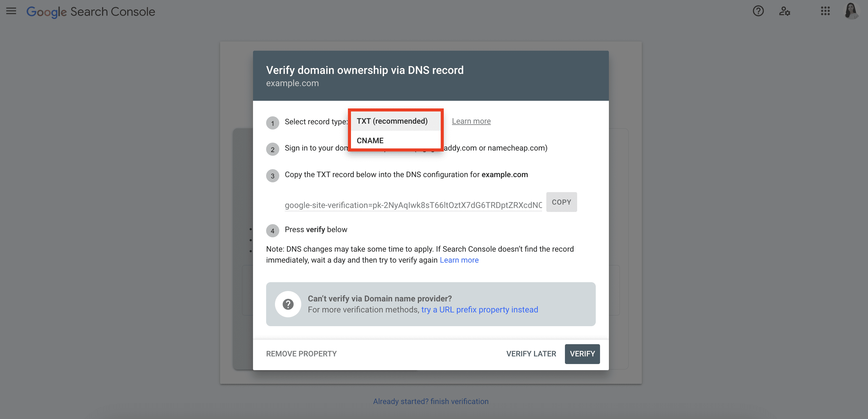Click the VERIFY button to confirm
Screen dimensions: 868x419
(x=582, y=354)
